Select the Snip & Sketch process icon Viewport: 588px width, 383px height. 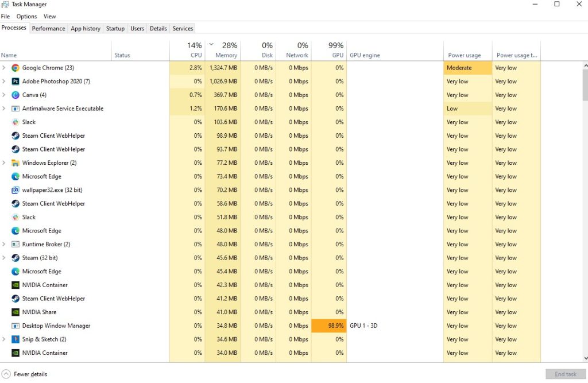pos(16,339)
